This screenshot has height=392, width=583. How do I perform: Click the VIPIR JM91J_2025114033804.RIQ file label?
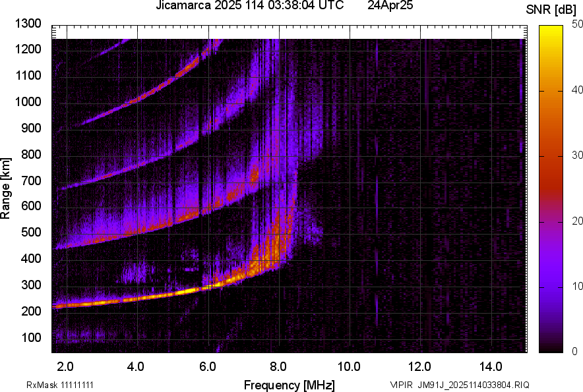click(x=460, y=385)
